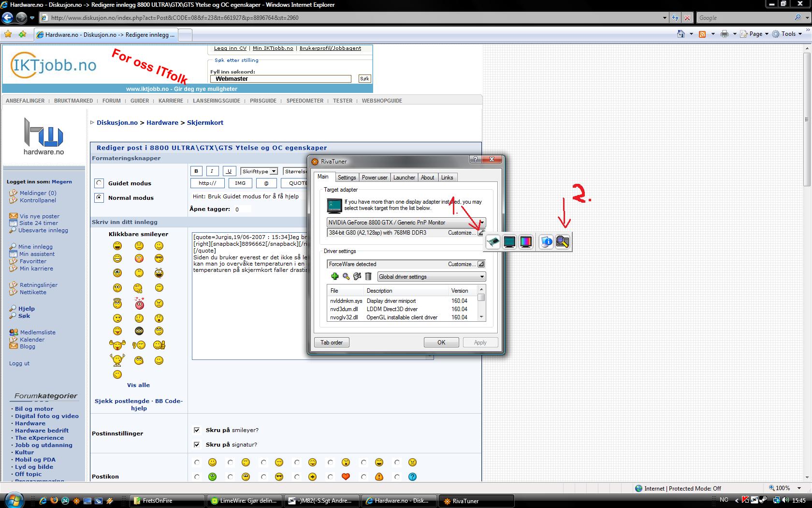The image size is (812, 508).
Task: Switch to RivaTuner Settings tab
Action: click(x=347, y=178)
